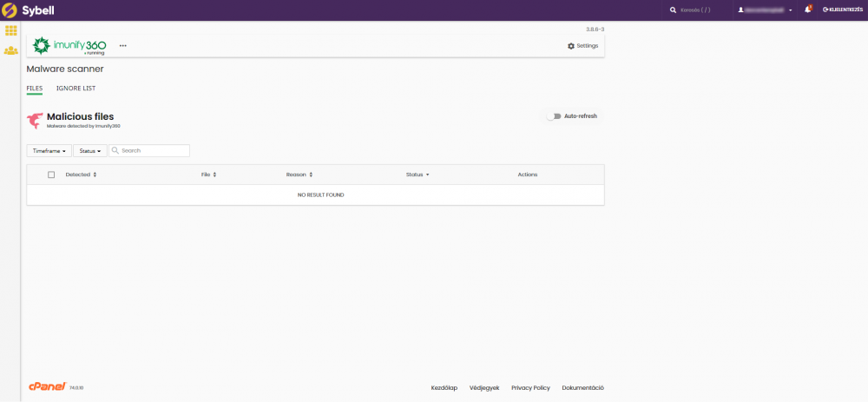
Task: Click the top search field Keresés
Action: click(694, 10)
